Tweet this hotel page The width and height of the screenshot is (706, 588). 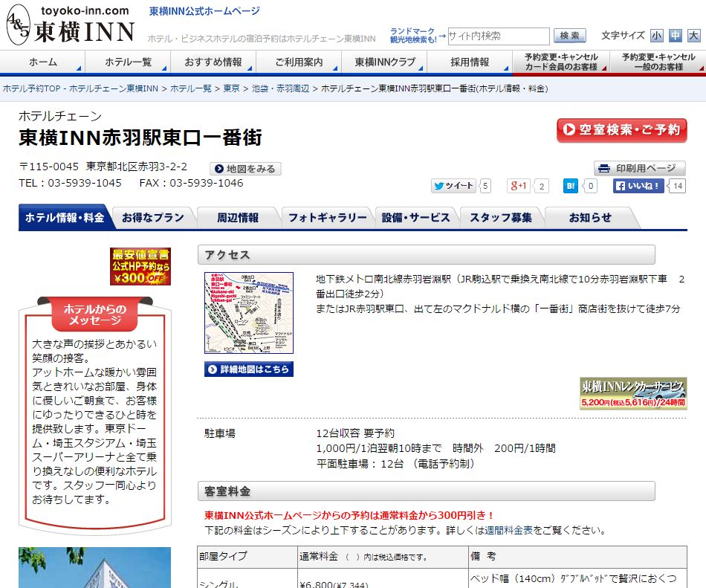(453, 186)
